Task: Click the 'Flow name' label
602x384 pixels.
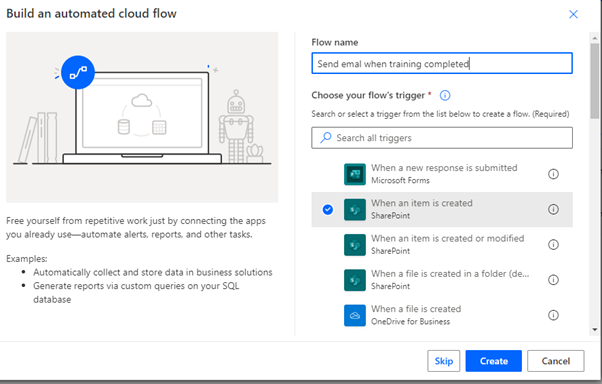Action: point(334,42)
